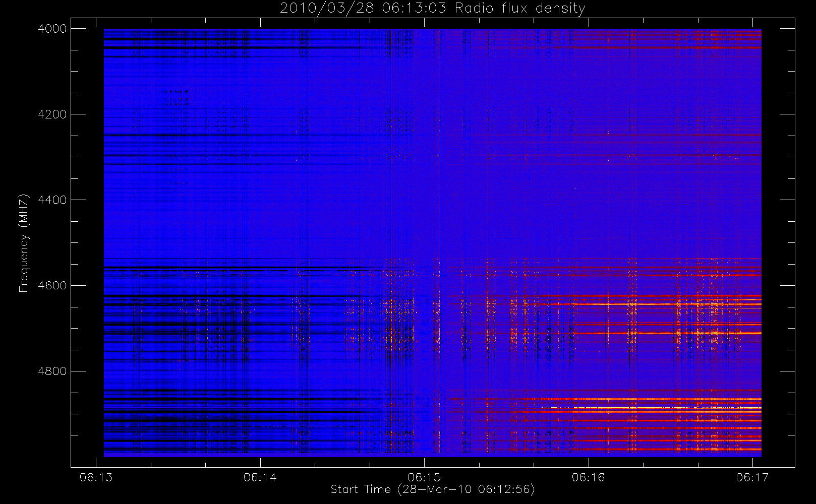Click the 4800 frequency tick label
This screenshot has width=816, height=504.
(52, 371)
